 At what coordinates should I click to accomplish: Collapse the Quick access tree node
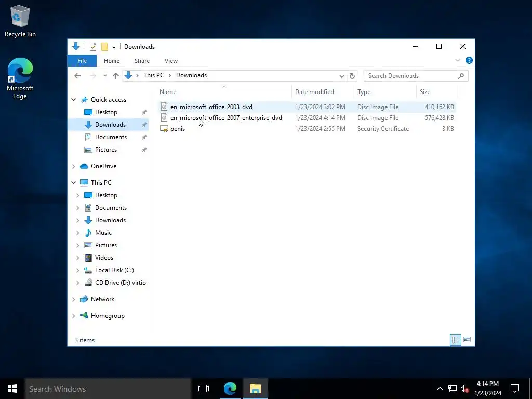pyautogui.click(x=74, y=100)
